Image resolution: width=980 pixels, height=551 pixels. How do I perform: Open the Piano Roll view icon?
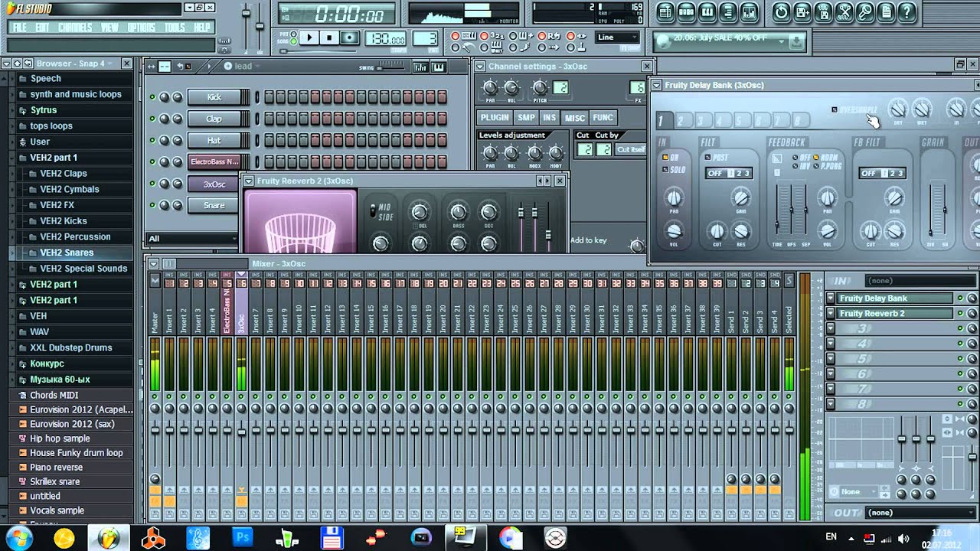tap(707, 11)
